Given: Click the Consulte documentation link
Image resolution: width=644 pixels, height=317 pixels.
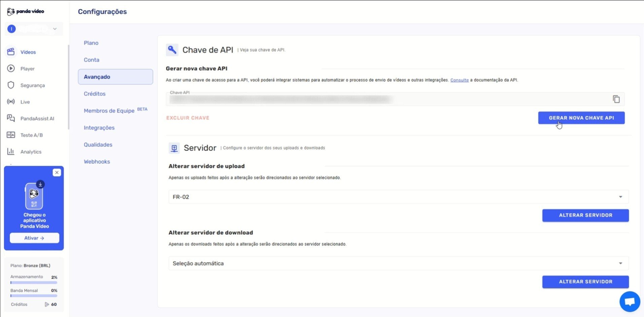Looking at the screenshot, I should [x=459, y=80].
